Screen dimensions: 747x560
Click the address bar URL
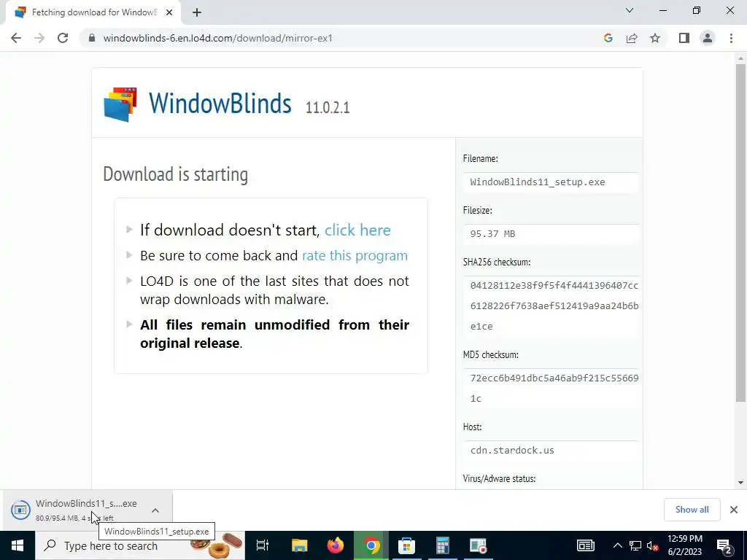pyautogui.click(x=217, y=38)
